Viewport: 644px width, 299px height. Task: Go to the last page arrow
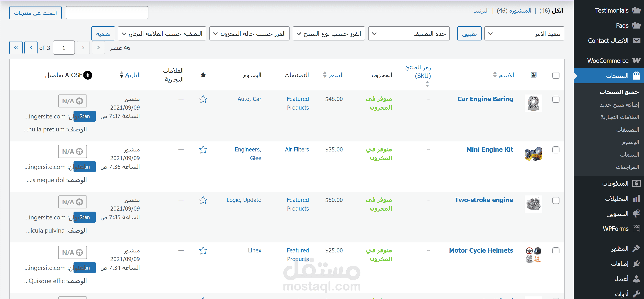click(16, 48)
